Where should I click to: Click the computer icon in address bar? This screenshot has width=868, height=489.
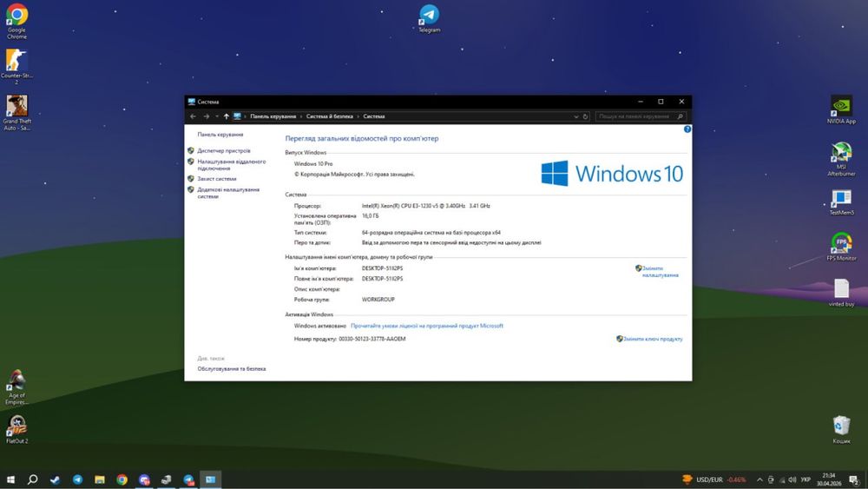click(x=237, y=116)
